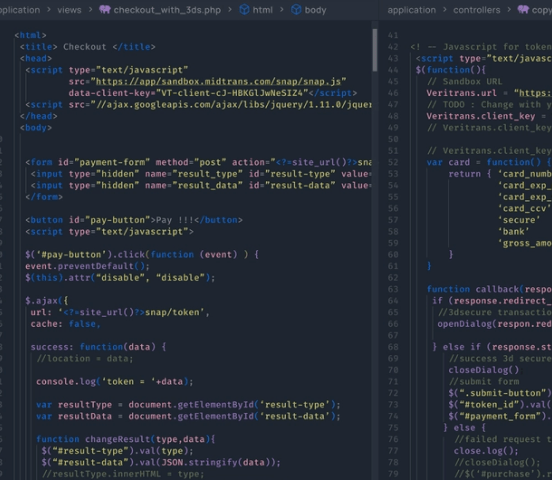
Task: Click the event.preventDefault(); line
Action: pyautogui.click(x=87, y=266)
